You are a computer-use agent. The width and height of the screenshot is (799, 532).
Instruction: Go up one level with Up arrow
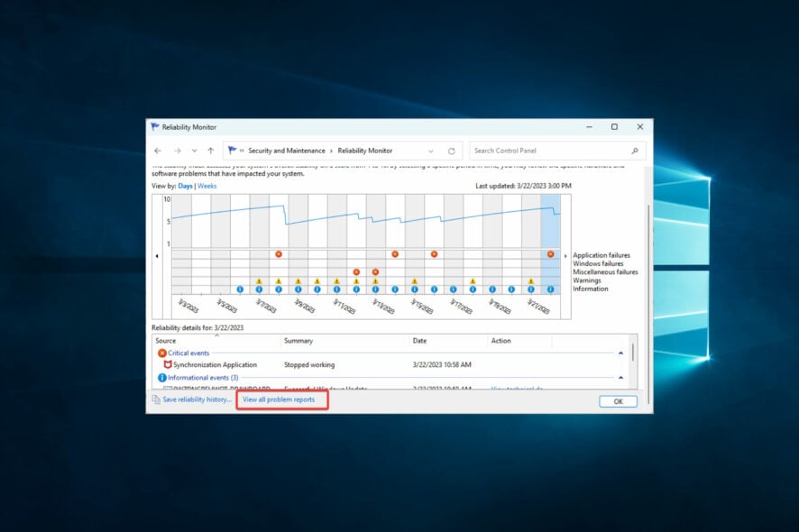pos(210,151)
